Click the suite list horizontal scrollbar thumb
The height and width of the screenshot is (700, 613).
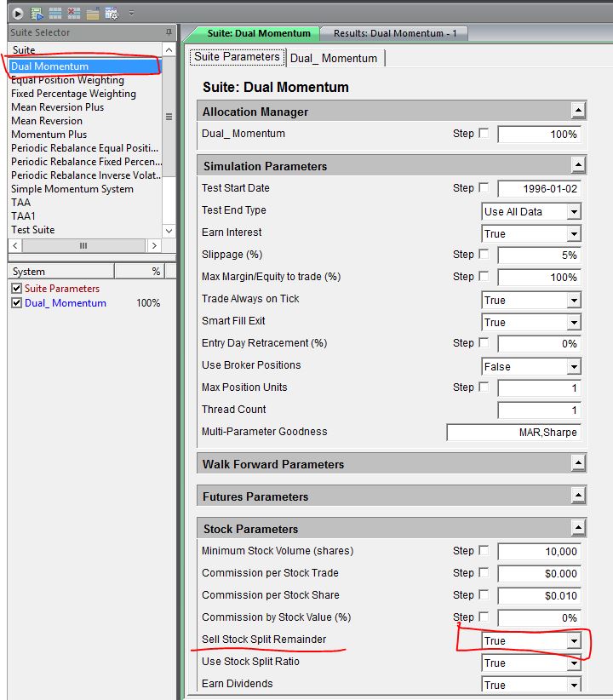click(x=83, y=245)
